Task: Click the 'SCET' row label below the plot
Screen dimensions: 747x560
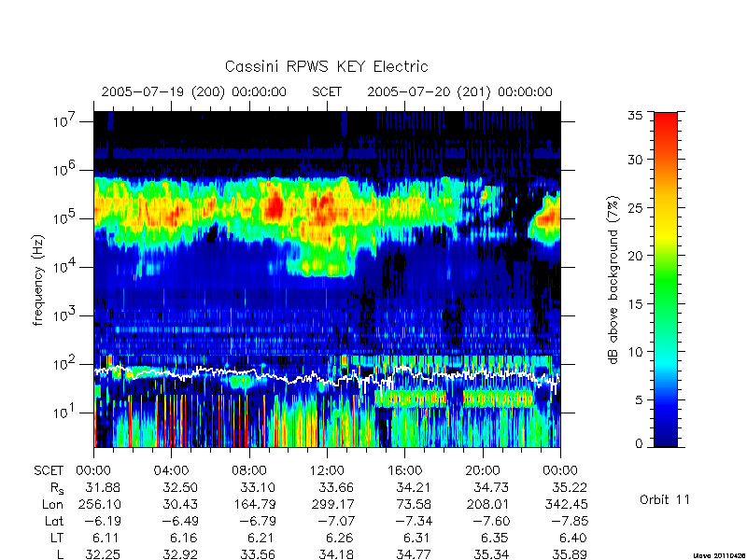Action: point(49,470)
